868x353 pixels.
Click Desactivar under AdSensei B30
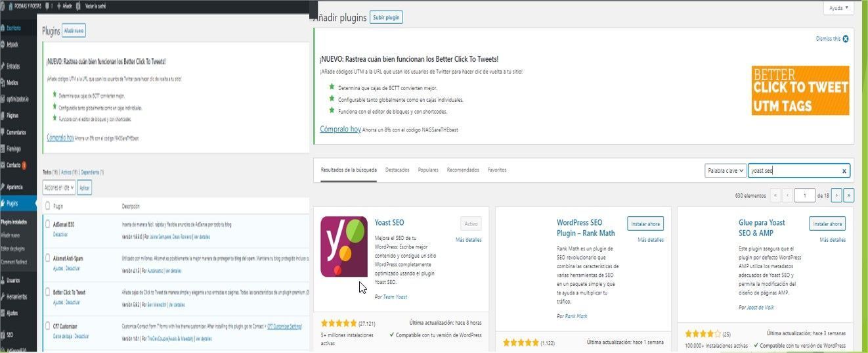pyautogui.click(x=60, y=235)
